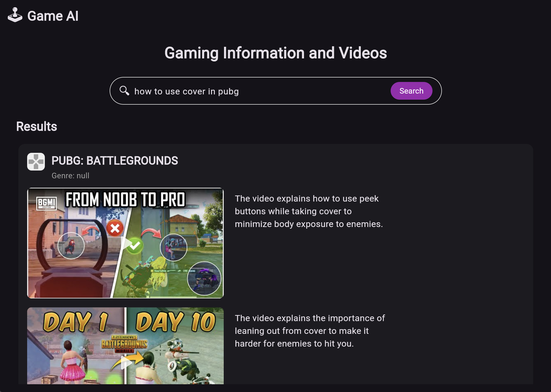Click the gamepad icon beside PUBG: BATTLEGROUNDS

pyautogui.click(x=36, y=162)
